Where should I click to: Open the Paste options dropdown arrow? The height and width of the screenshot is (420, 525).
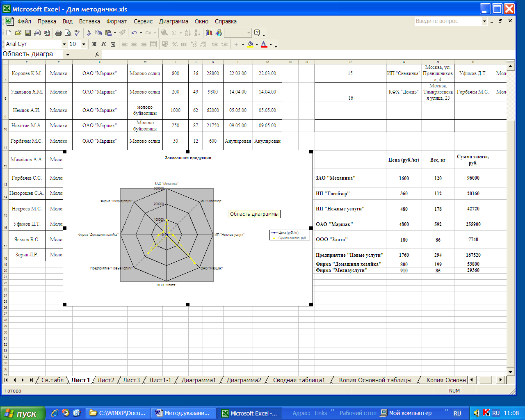[x=115, y=33]
